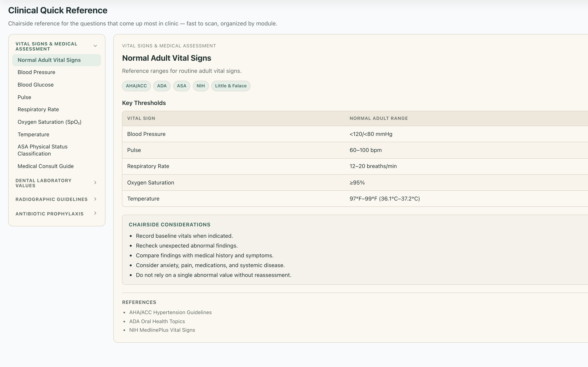The image size is (588, 367).
Task: Expand the Antibiotic Prophylaxis chevron
Action: click(x=95, y=213)
